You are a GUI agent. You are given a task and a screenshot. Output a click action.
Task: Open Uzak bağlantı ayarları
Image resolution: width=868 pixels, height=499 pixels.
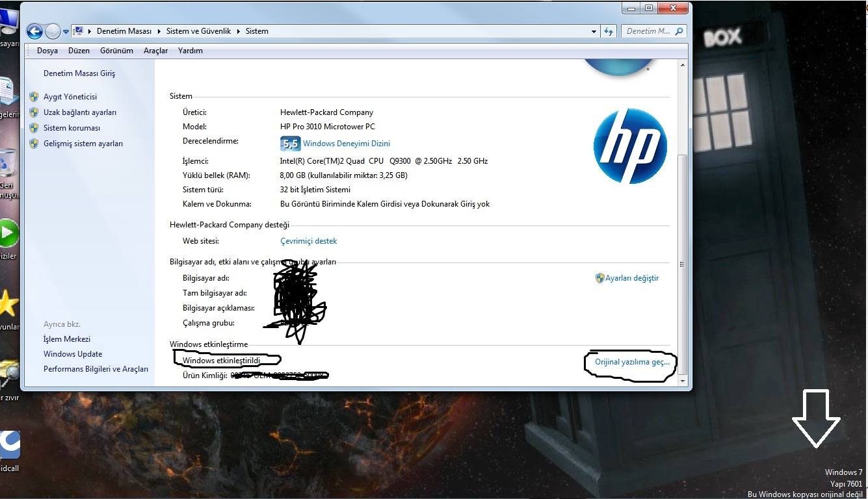pos(80,112)
